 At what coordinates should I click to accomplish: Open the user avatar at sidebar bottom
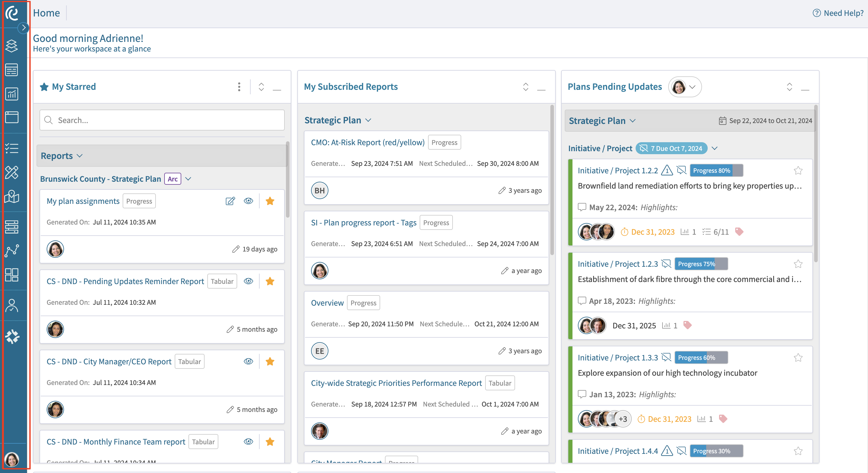pos(12,459)
